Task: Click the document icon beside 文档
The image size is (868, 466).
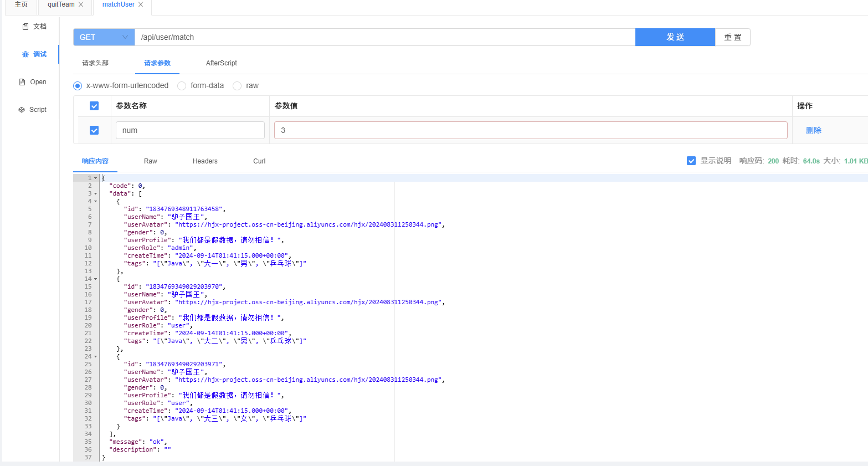Action: [x=25, y=27]
